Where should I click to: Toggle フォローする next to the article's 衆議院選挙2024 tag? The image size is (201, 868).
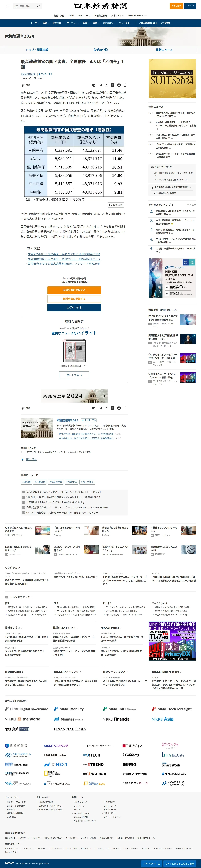[x=45, y=74]
